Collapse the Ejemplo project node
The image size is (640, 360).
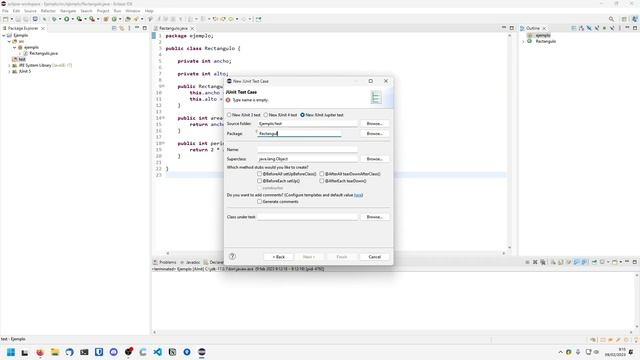[4, 36]
